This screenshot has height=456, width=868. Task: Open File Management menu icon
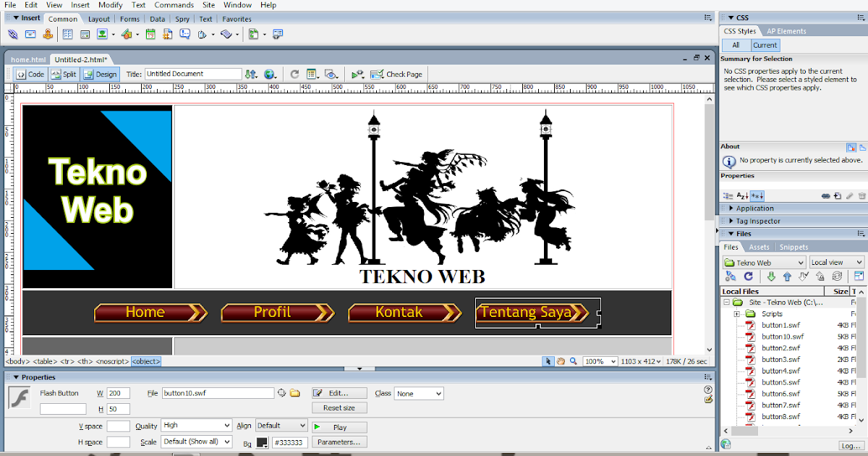(251, 74)
